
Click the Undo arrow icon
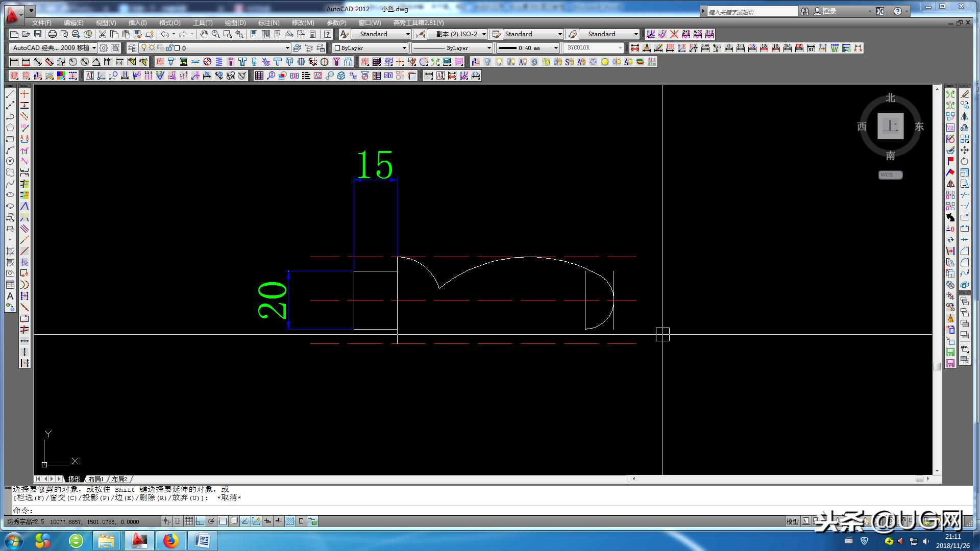click(164, 34)
